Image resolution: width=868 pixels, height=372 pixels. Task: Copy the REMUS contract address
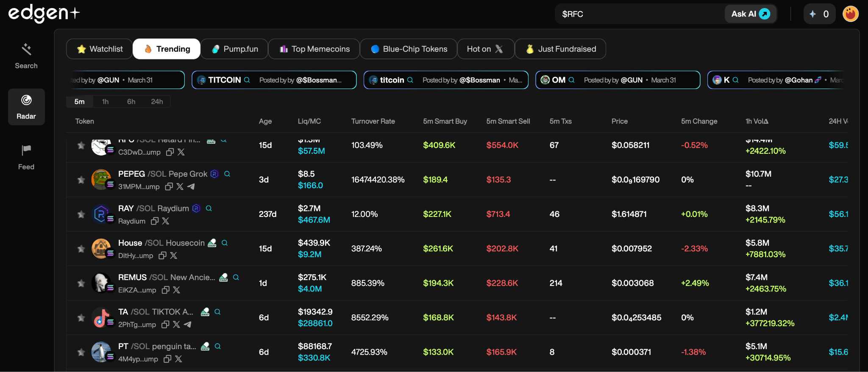coord(166,290)
